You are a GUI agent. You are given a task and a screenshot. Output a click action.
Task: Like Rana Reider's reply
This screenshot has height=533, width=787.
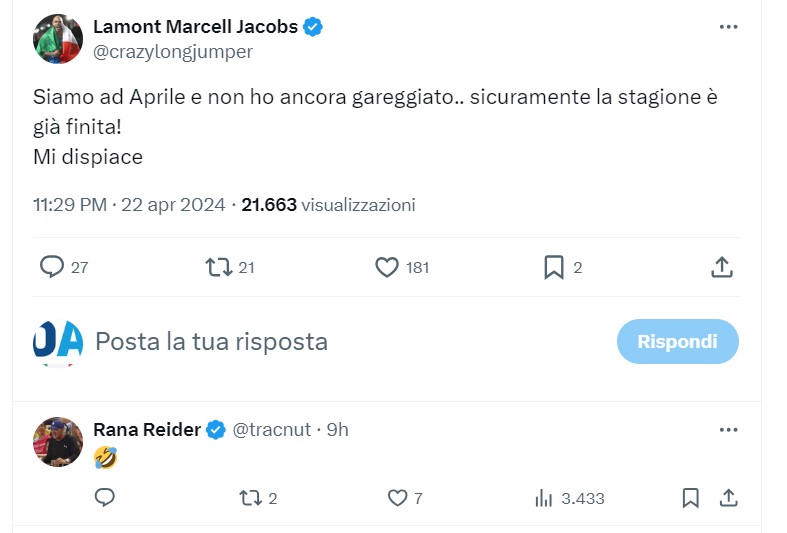(x=398, y=497)
